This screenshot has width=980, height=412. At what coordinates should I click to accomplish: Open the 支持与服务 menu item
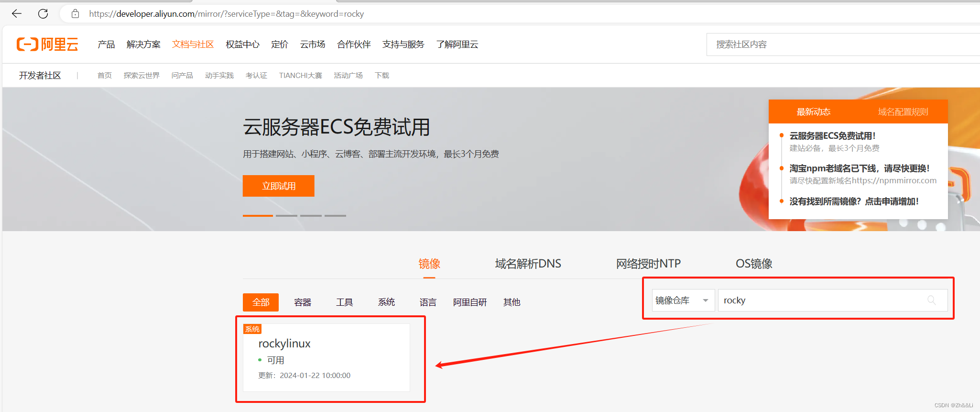[x=403, y=45]
